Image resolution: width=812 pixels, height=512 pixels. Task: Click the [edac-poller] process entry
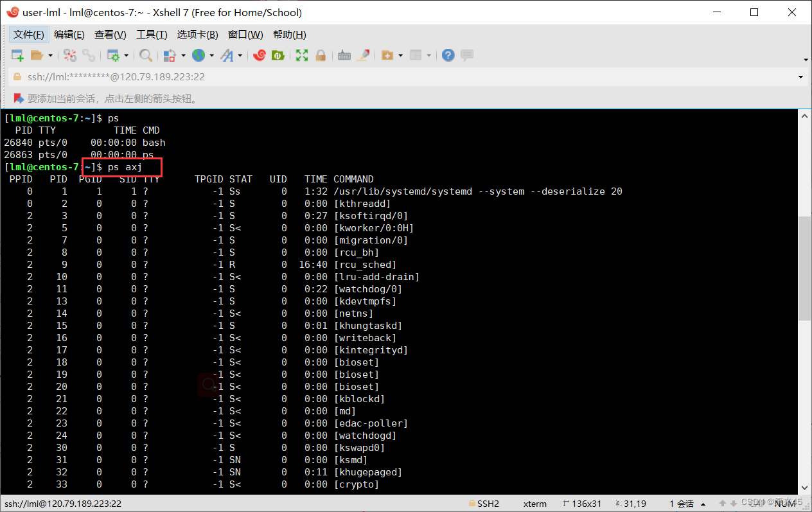pyautogui.click(x=371, y=423)
